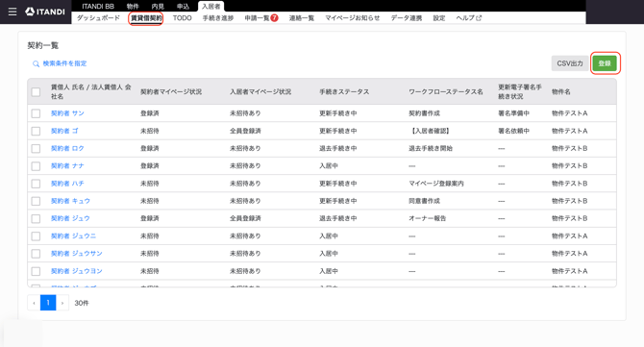Viewport: 644px width, 347px height.
Task: Click the 物件名 column header
Action: pos(561,92)
